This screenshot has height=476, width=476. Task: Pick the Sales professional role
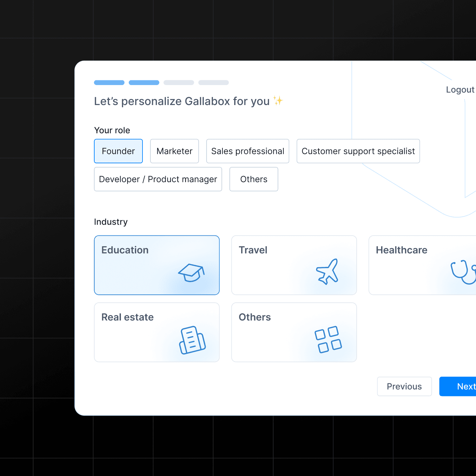[x=248, y=151]
